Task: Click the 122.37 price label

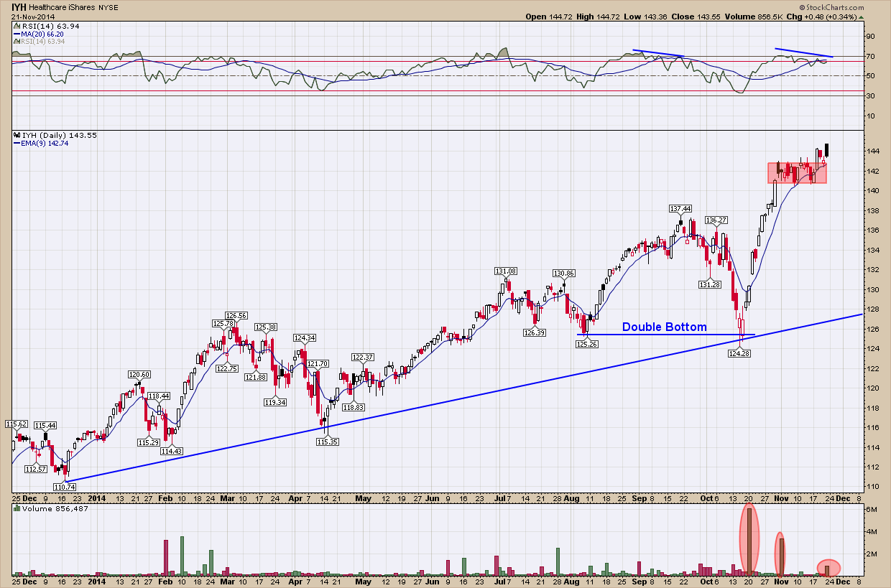Action: tap(363, 357)
